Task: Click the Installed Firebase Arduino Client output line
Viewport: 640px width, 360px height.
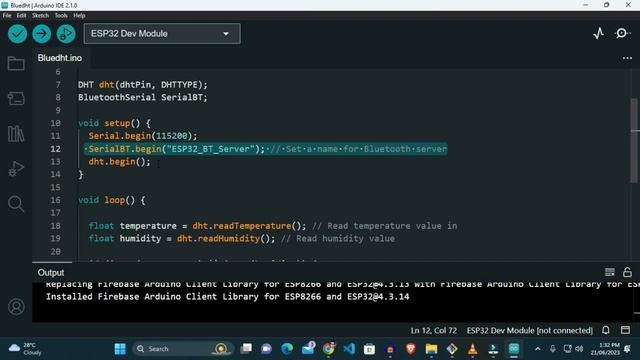Action: tap(227, 297)
